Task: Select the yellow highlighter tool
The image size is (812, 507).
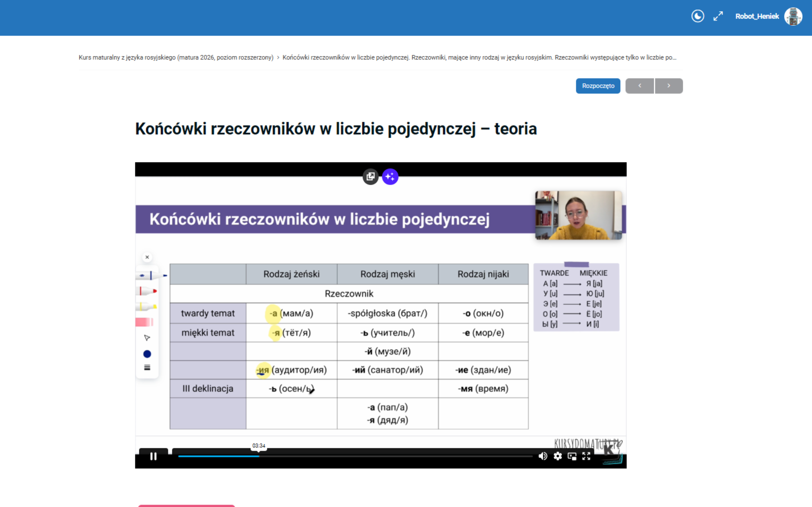Action: pos(146,306)
